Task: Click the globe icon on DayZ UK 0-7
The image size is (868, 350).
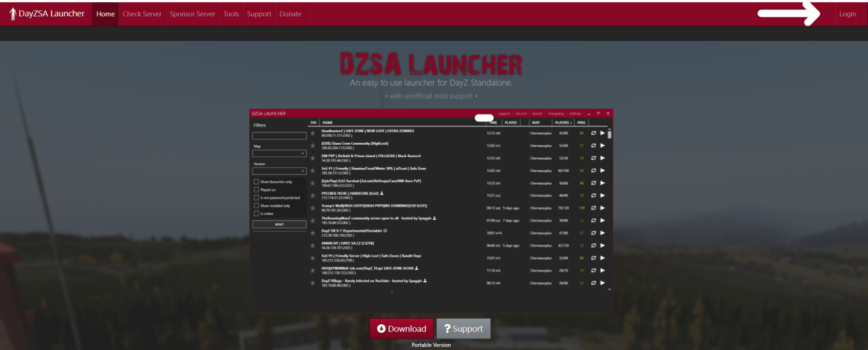Action: [x=386, y=231]
